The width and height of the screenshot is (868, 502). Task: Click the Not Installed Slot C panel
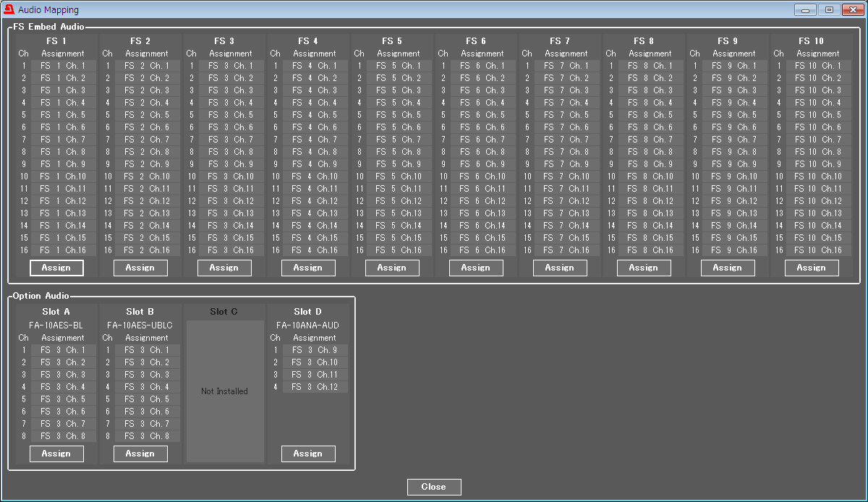pos(224,391)
